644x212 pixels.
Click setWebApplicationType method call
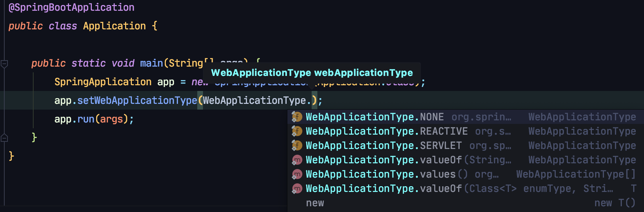[x=137, y=100]
